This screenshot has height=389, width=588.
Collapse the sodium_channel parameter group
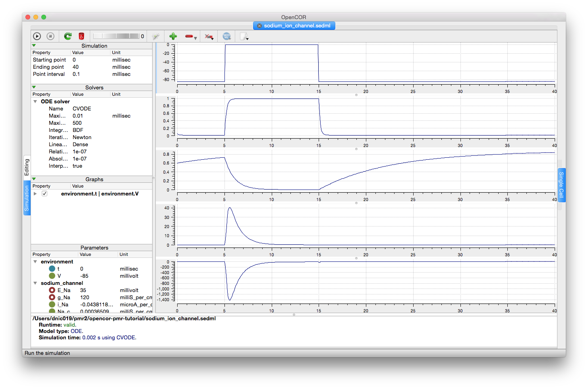[x=35, y=283]
